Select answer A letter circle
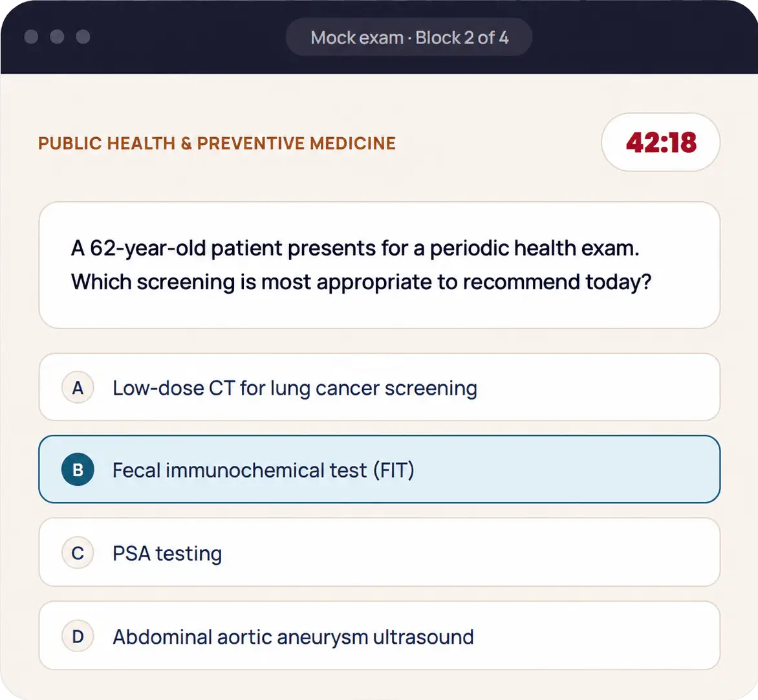The image size is (758, 700). point(78,388)
